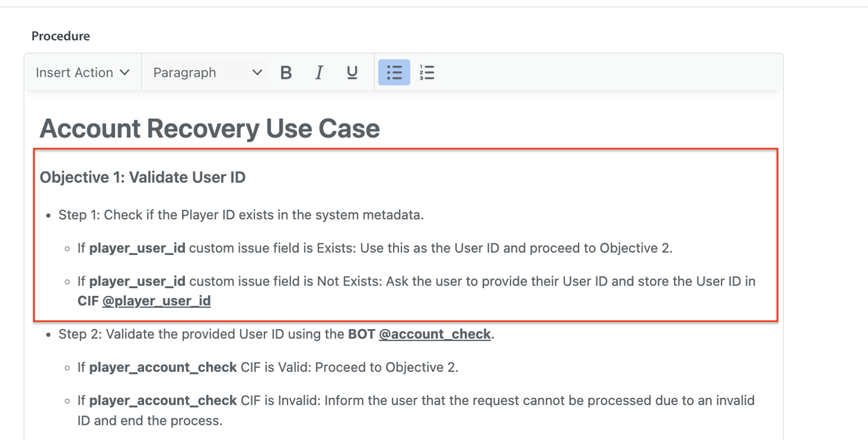Switch to numbered list formatting

pyautogui.click(x=427, y=73)
